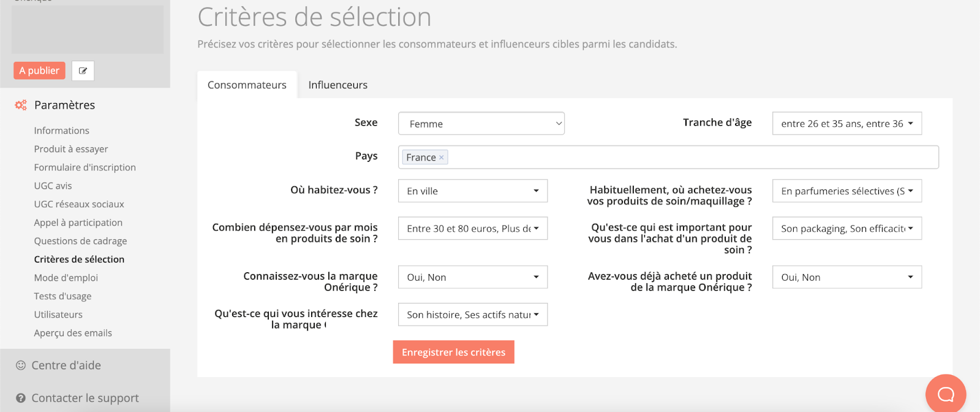The image size is (980, 412).
Task: Click the edit pencil icon beside A publier
Action: tap(83, 71)
